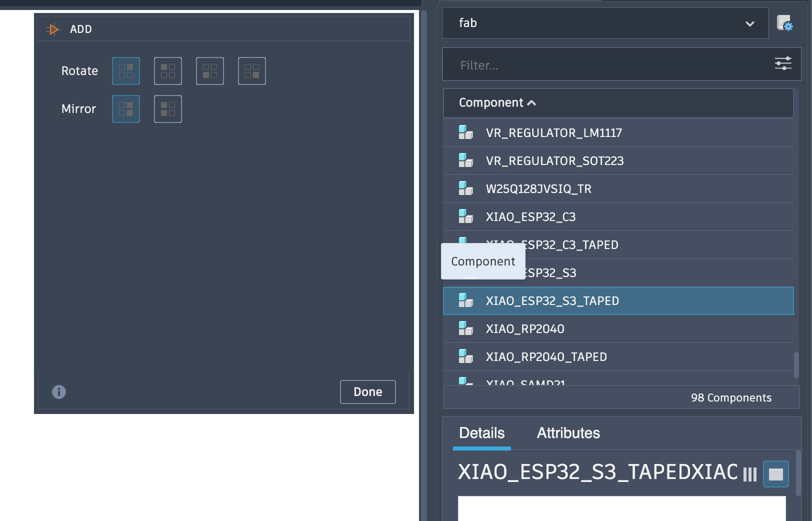
Task: Open filter options using the sliders icon
Action: click(x=783, y=64)
